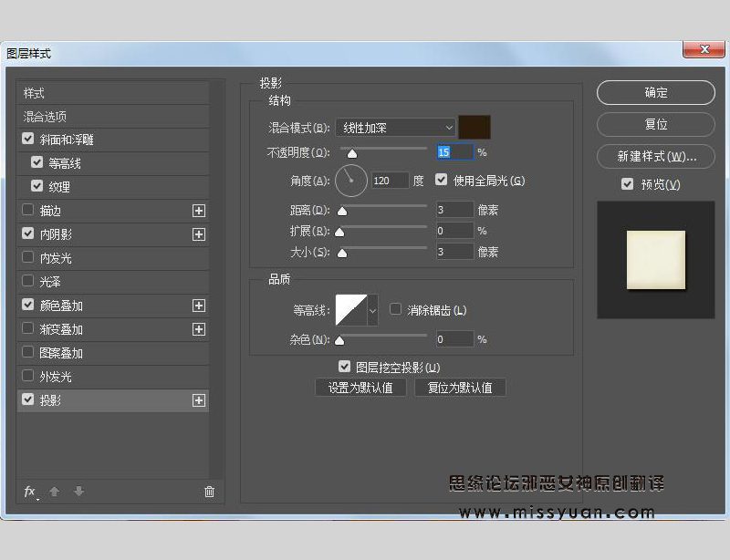The image size is (730, 560).
Task: Click the plus icon beside 内阴影
Action: coord(199,233)
